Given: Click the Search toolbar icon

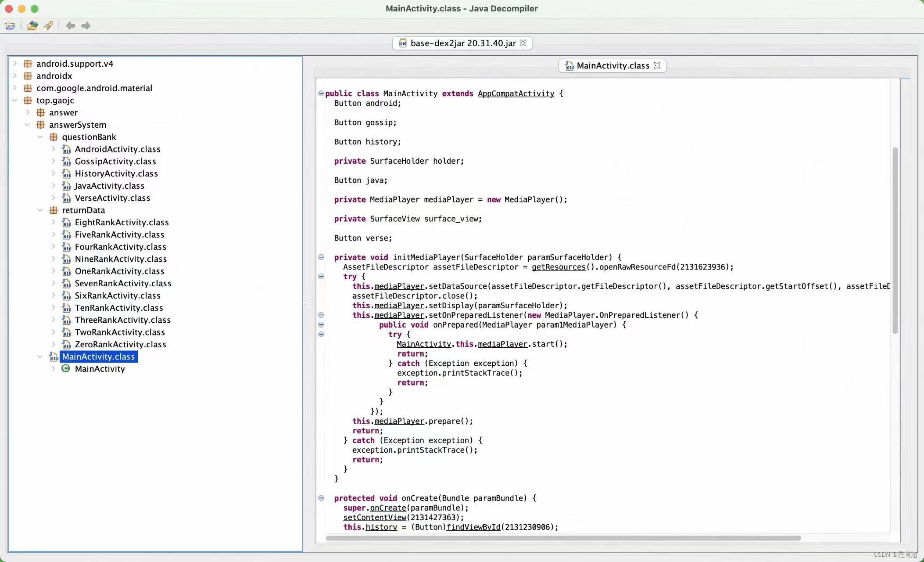Looking at the screenshot, I should coord(48,25).
